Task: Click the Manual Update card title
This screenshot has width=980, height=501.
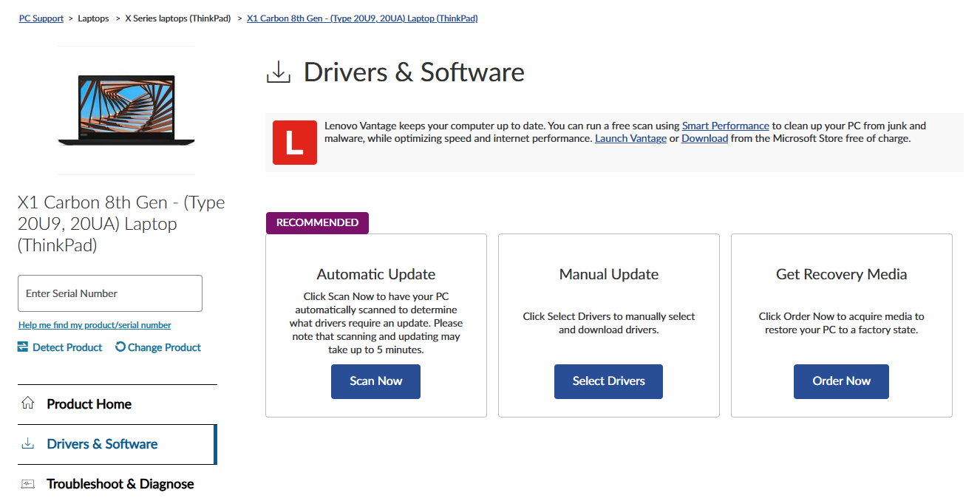Action: (x=609, y=274)
